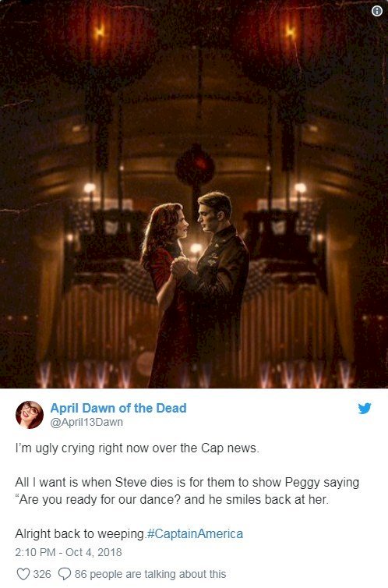Click the reply speech bubble icon
The height and width of the screenshot is (588, 388).
click(x=65, y=574)
